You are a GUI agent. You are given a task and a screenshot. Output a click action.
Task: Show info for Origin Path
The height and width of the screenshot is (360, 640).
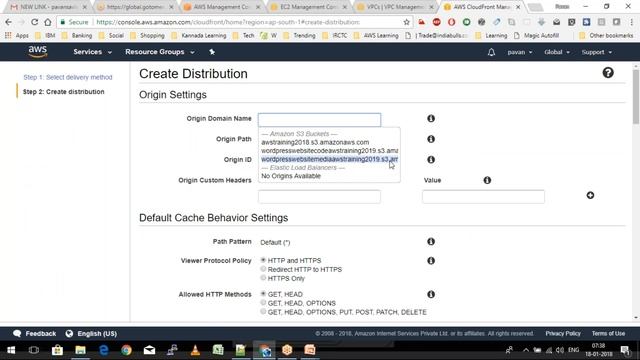[x=431, y=139]
